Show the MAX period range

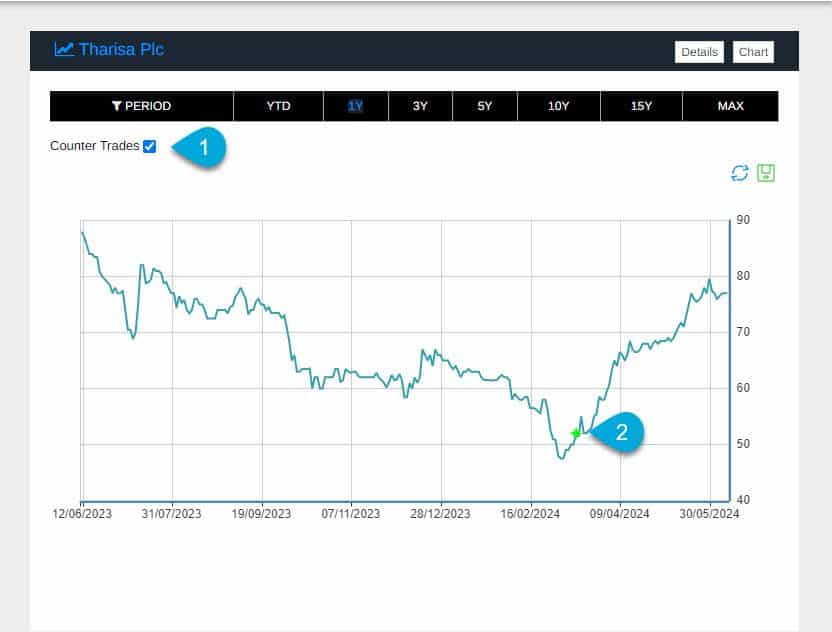tap(730, 106)
